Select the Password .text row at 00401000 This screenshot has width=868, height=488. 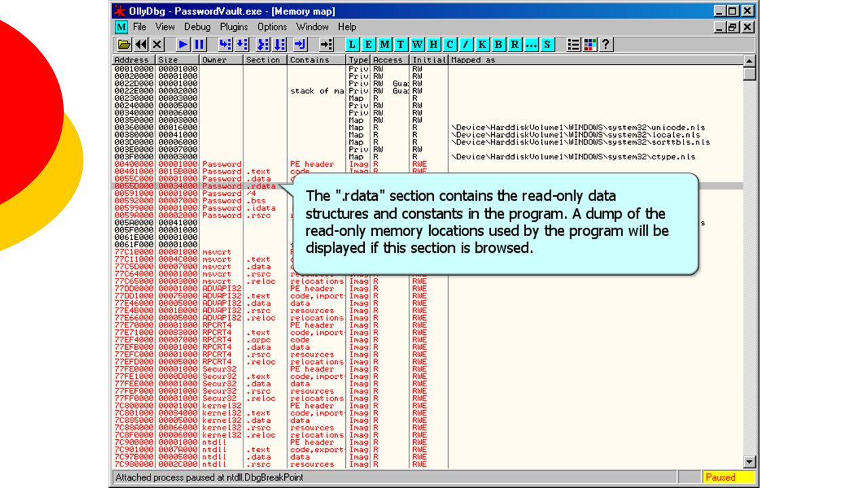427,171
